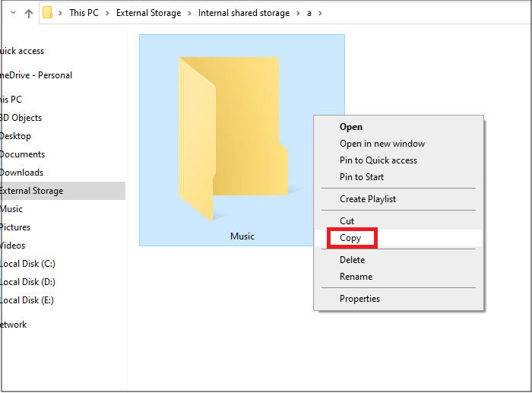Image resolution: width=532 pixels, height=393 pixels.
Task: Select 'Open in new window' menu entry
Action: point(382,144)
